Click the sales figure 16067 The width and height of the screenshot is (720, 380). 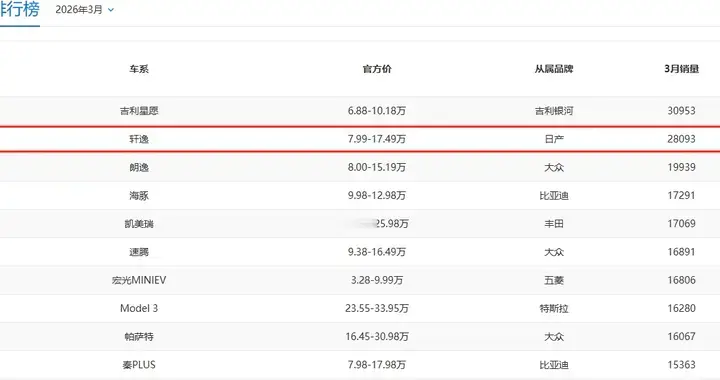[x=681, y=336]
